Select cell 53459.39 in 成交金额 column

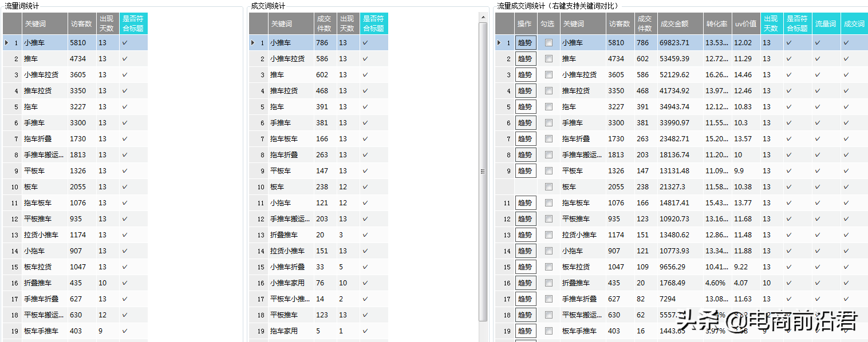point(680,59)
